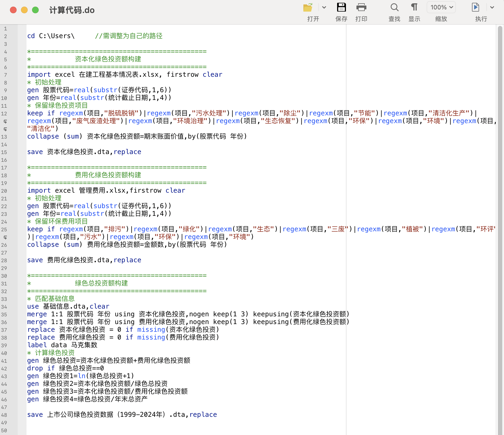The height and width of the screenshot is (435, 504).
Task: Open the dropdown next to the open icon
Action: point(324,7)
